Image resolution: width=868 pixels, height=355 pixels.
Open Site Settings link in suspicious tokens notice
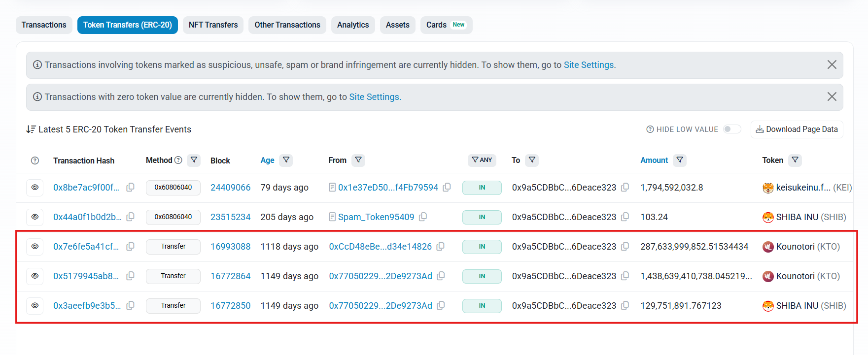pyautogui.click(x=589, y=65)
